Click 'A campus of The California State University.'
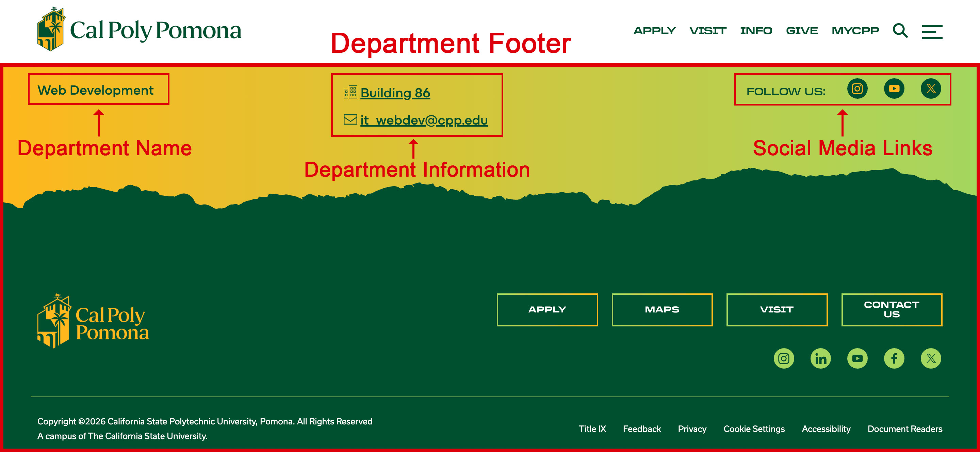The image size is (980, 452). click(122, 436)
